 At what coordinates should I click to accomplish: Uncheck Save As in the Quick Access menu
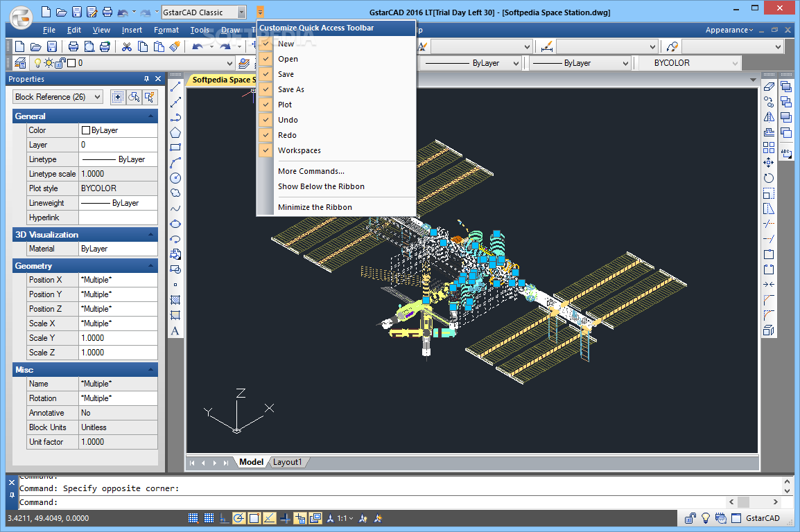click(266, 89)
